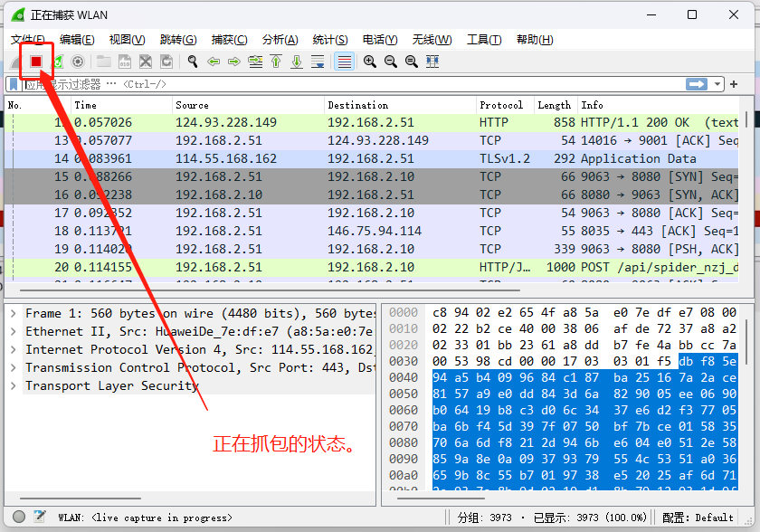Reset text to normal size
The image size is (760, 532).
point(412,62)
